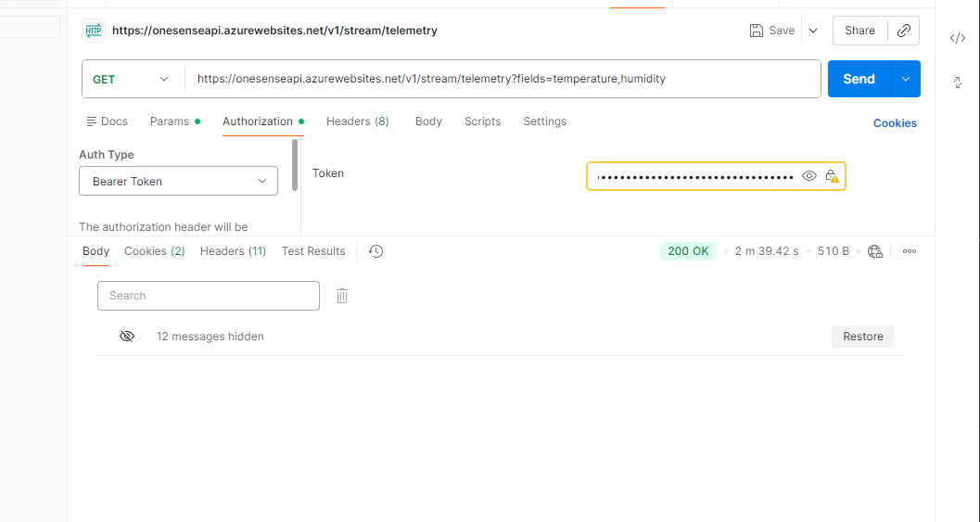Click the auth panel vertical scrollbar
The width and height of the screenshot is (980, 522).
295,165
